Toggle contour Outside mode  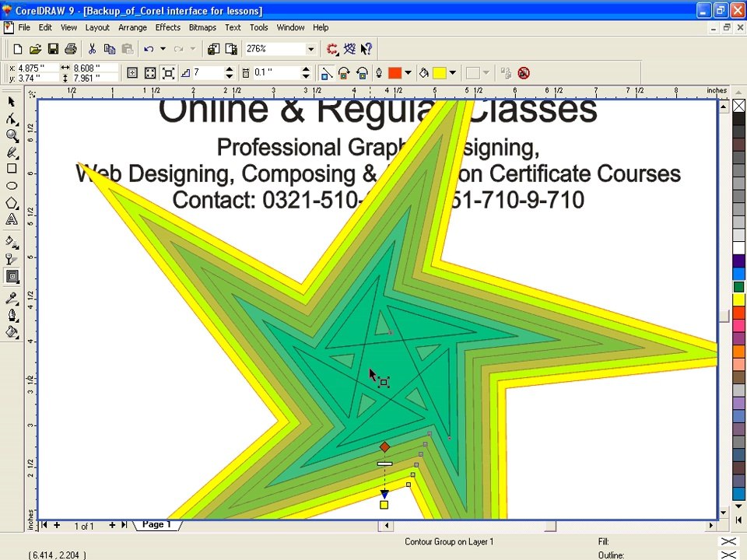click(168, 73)
